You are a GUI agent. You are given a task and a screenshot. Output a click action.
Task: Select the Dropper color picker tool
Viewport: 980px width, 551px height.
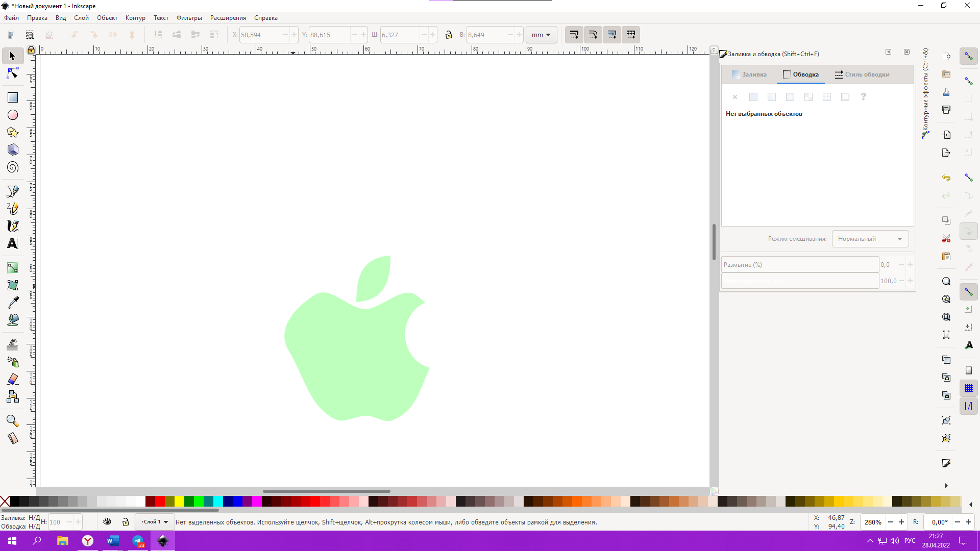[12, 303]
